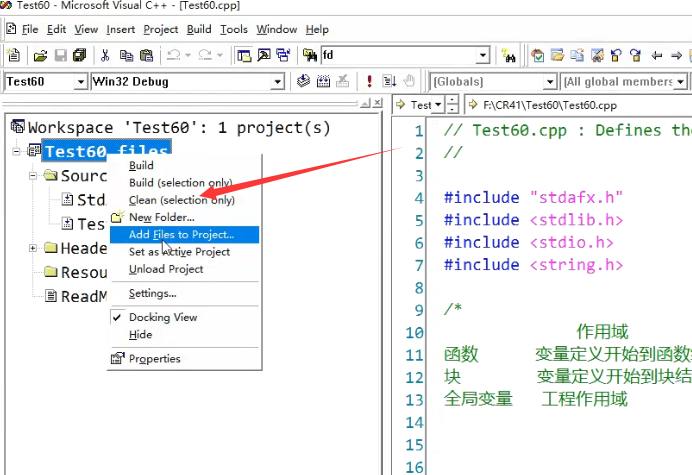
Task: Open the Build menu in menu bar
Action: [x=198, y=30]
